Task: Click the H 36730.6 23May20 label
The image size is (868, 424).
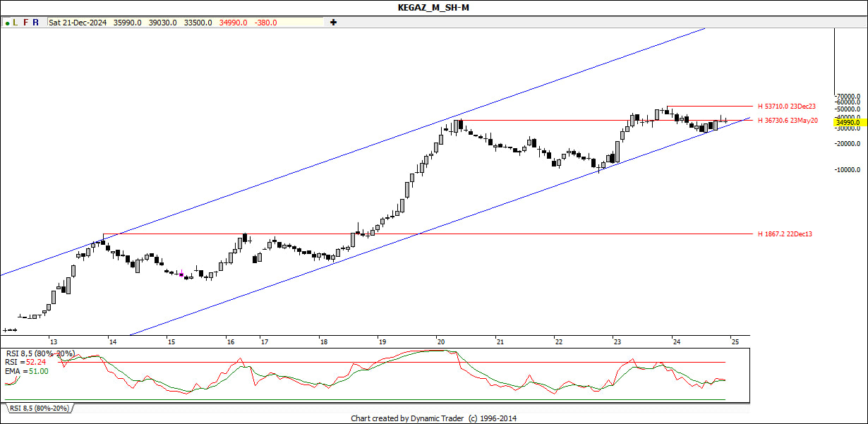Action: 788,121
